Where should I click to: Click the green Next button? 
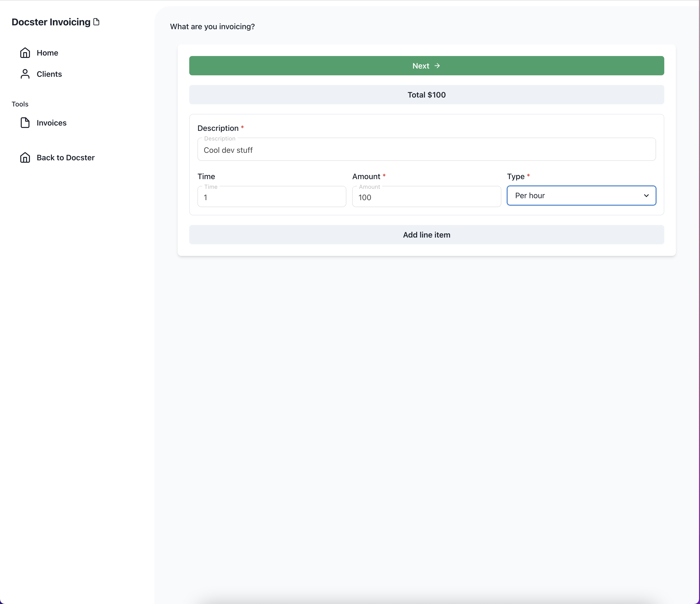tap(426, 65)
